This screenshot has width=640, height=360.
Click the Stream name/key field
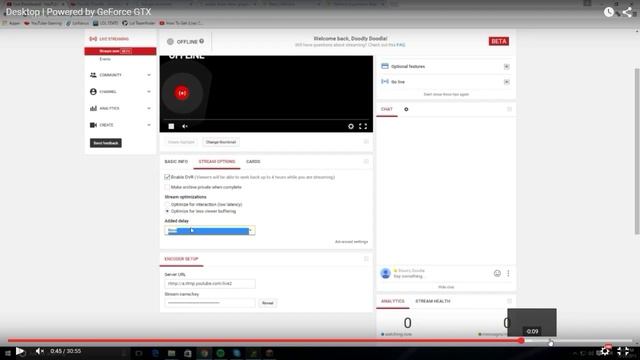click(x=210, y=303)
